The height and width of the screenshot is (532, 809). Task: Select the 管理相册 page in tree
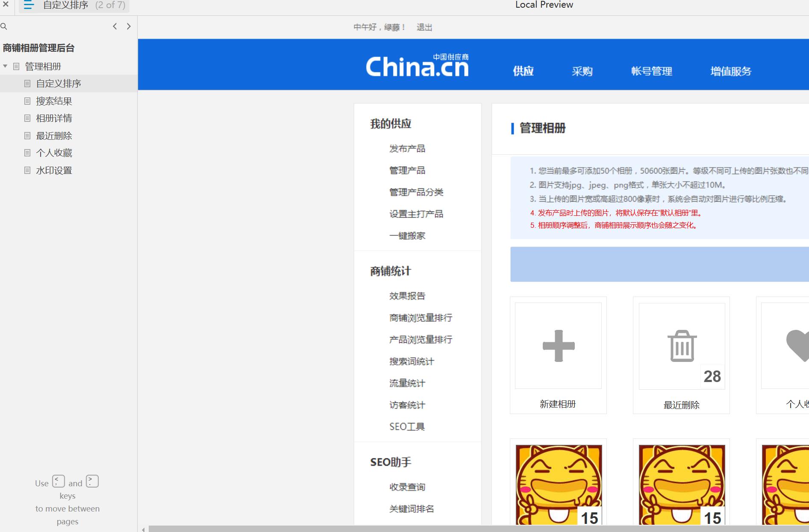(43, 66)
